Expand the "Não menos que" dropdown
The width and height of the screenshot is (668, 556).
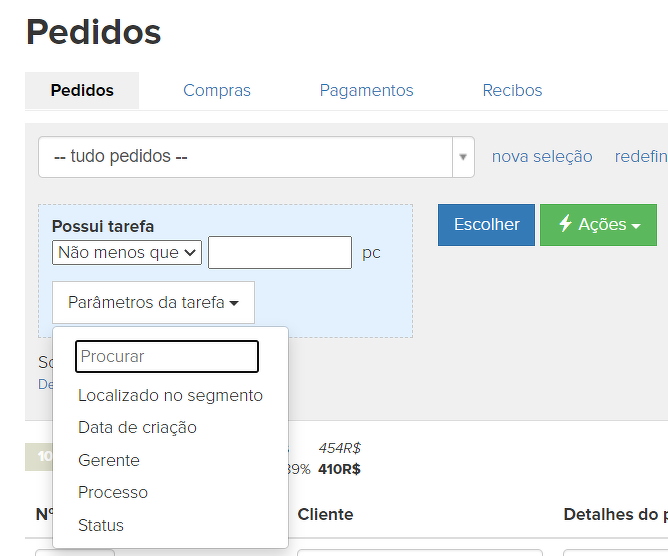[x=127, y=253]
